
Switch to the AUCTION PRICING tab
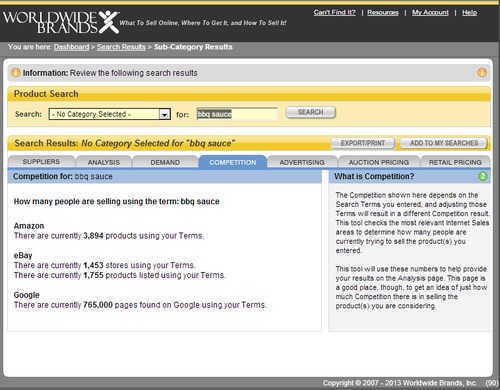coord(379,162)
